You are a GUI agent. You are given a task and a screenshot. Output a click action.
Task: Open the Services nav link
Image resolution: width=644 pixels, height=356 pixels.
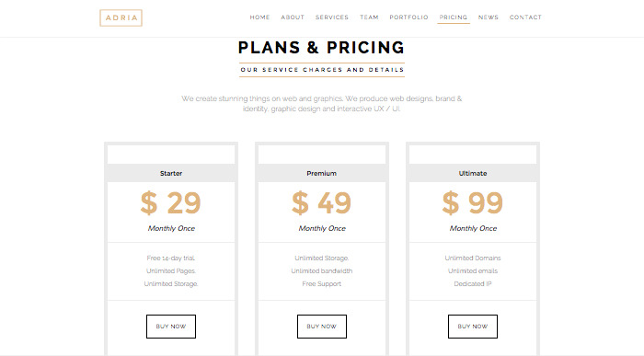point(332,17)
